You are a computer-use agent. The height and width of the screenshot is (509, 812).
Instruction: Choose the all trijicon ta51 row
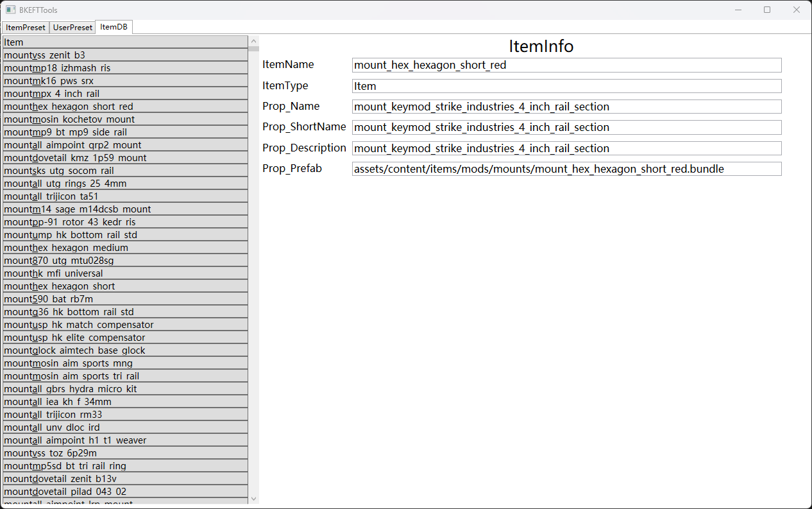125,196
